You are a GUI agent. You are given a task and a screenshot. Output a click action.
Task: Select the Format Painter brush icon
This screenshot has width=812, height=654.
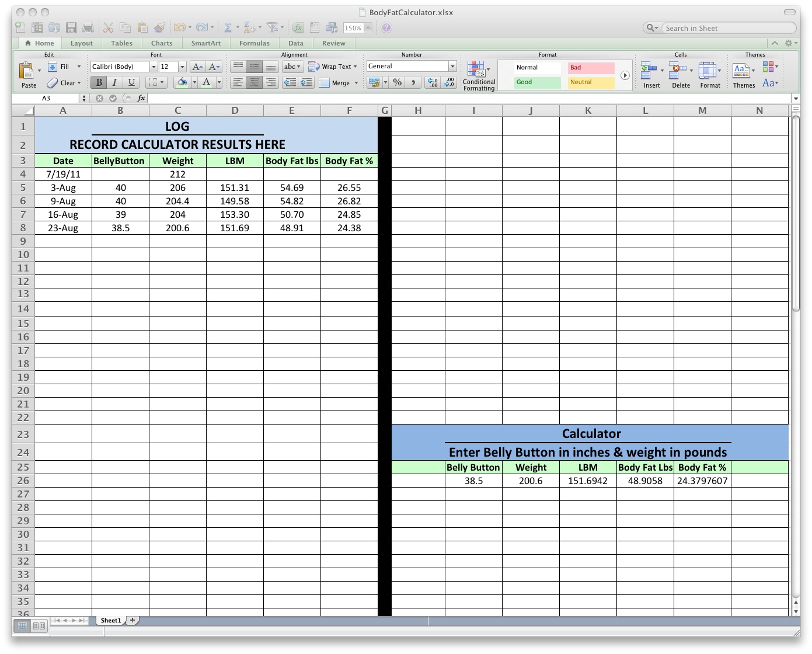(159, 27)
